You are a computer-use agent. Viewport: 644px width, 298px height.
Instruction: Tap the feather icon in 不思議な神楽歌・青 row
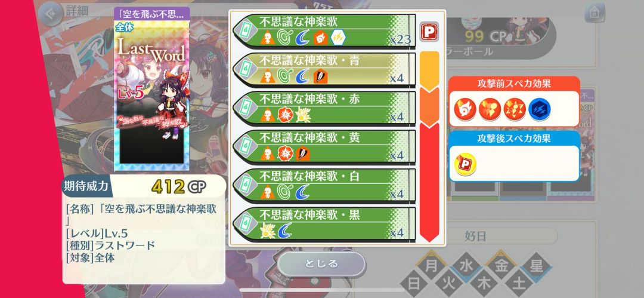pyautogui.click(x=320, y=76)
